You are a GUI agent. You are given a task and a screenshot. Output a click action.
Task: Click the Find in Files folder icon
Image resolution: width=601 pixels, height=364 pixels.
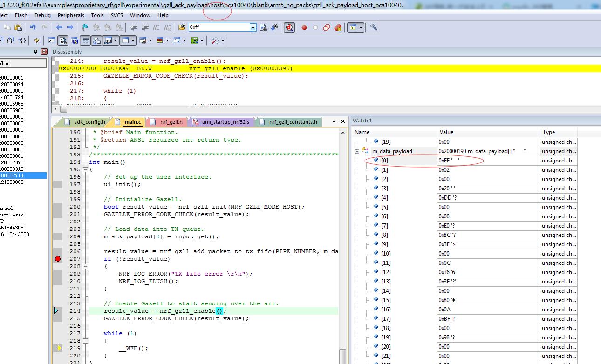click(182, 27)
